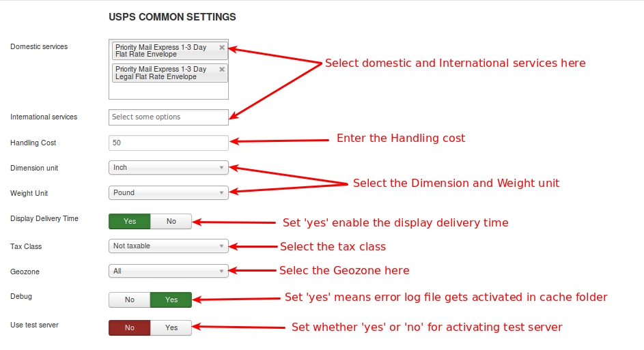This screenshot has height=350, width=644.
Task: Turn Debug off with No
Action: point(129,300)
